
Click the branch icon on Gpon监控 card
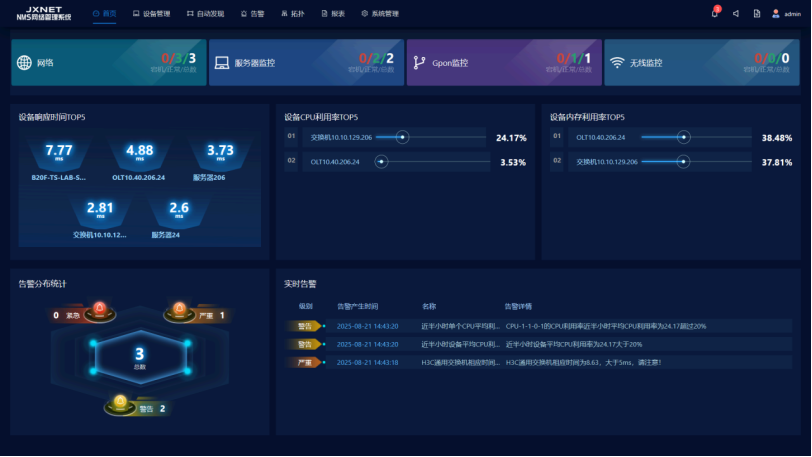coord(419,63)
